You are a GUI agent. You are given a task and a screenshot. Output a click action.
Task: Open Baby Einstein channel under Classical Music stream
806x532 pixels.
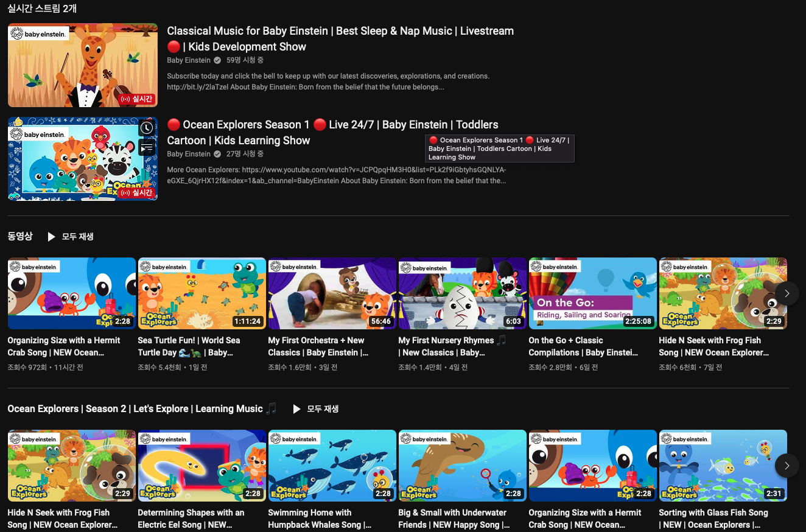click(x=189, y=60)
